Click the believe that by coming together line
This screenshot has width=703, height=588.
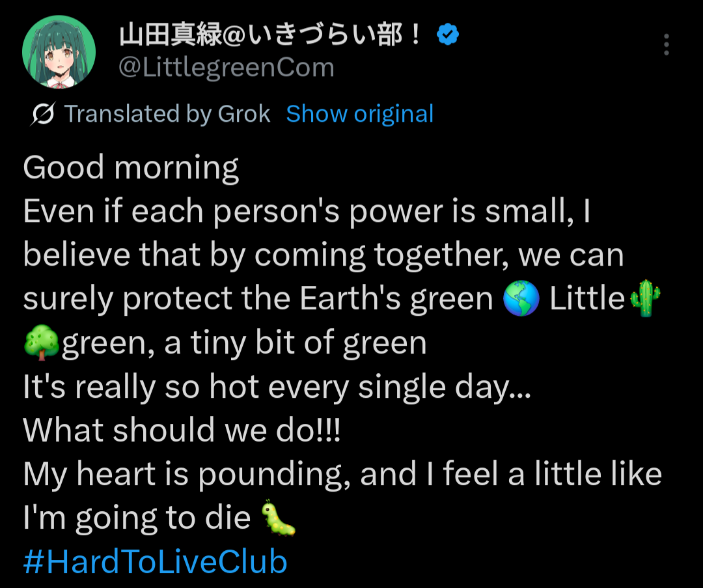[x=324, y=255]
